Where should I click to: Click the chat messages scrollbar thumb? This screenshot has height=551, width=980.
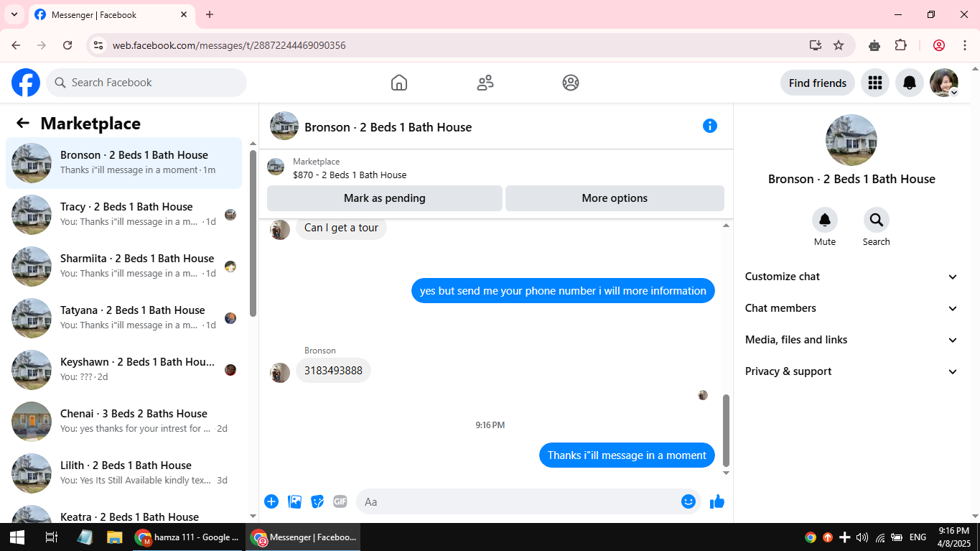tap(726, 430)
